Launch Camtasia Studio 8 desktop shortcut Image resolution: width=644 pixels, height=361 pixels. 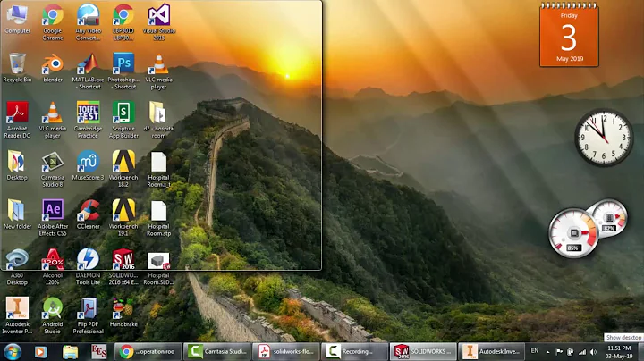pyautogui.click(x=53, y=169)
